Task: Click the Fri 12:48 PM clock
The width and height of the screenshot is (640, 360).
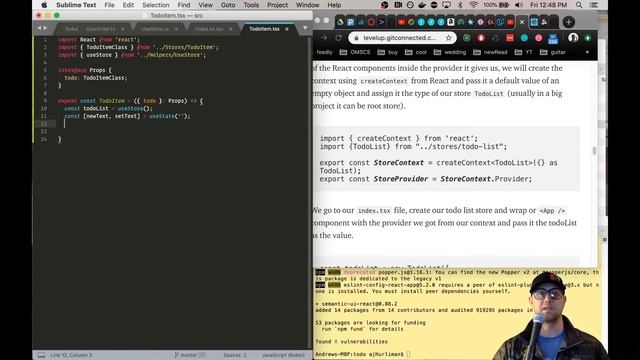Action: click(x=549, y=5)
